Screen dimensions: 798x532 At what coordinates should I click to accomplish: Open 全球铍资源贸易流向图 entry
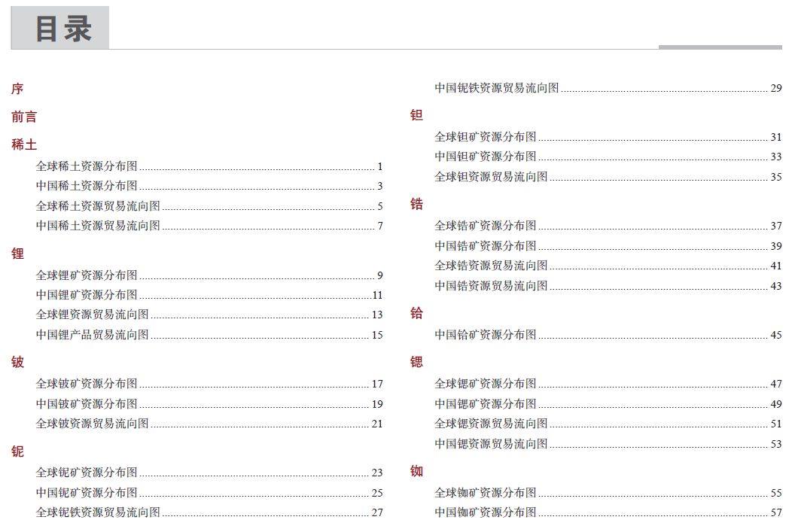tap(209, 424)
